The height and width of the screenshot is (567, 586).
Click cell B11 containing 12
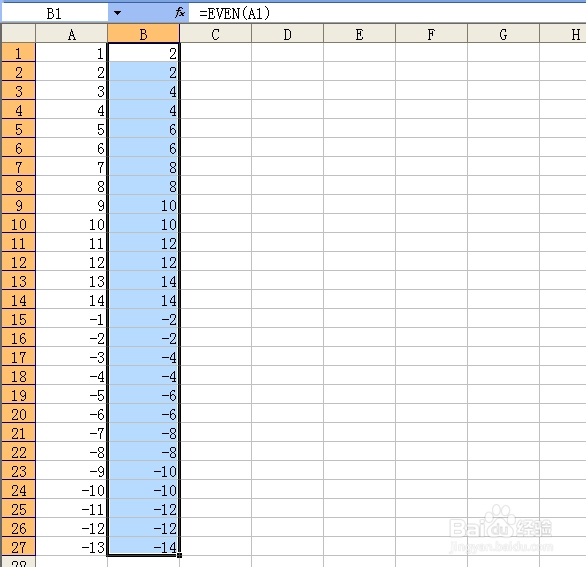pyautogui.click(x=144, y=243)
